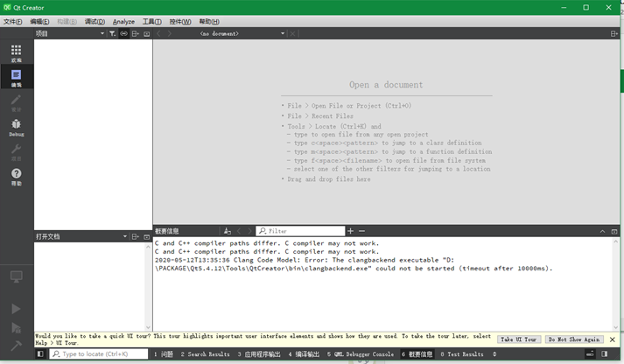The height and width of the screenshot is (364, 624).
Task: Go back in editor navigation history
Action: click(x=158, y=34)
